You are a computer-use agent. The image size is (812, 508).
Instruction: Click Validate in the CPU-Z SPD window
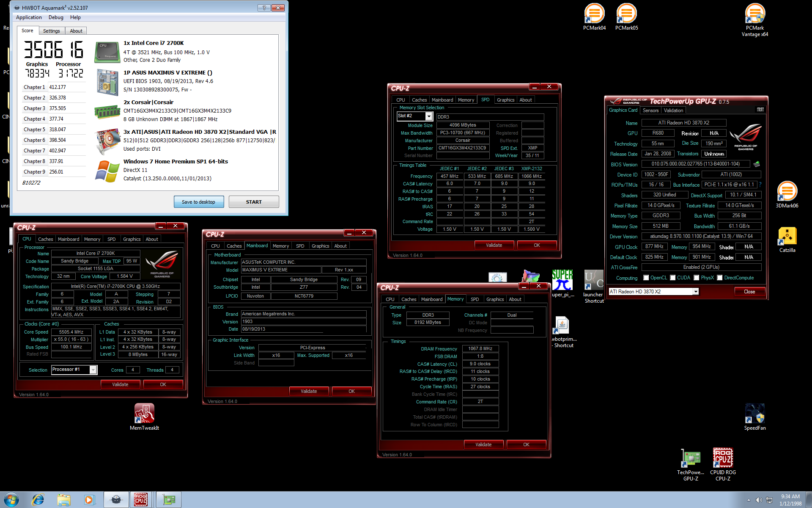click(494, 245)
